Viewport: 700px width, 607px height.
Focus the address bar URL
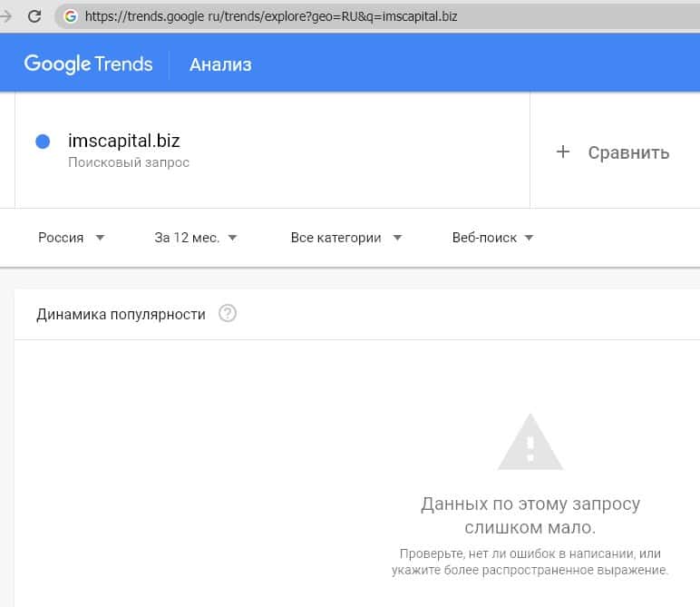(x=270, y=16)
